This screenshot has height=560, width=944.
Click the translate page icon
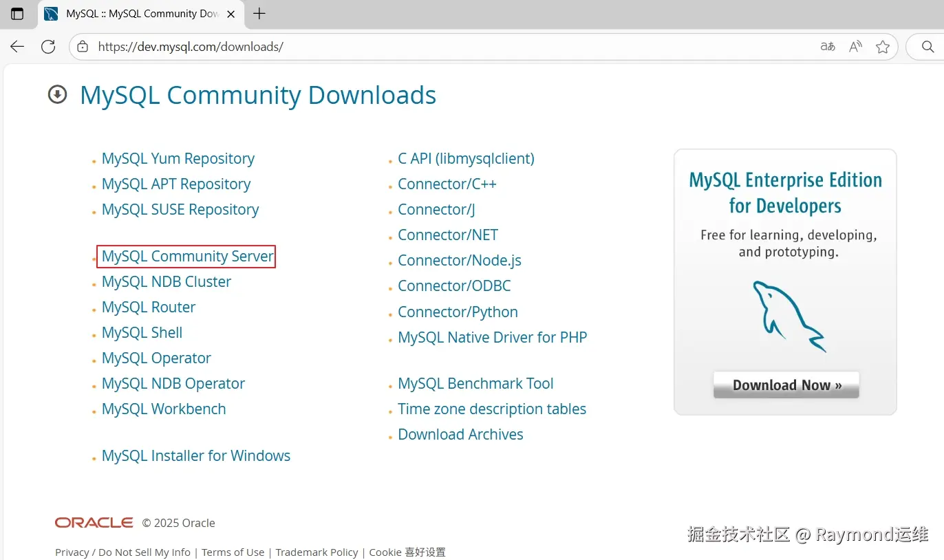[x=828, y=47]
